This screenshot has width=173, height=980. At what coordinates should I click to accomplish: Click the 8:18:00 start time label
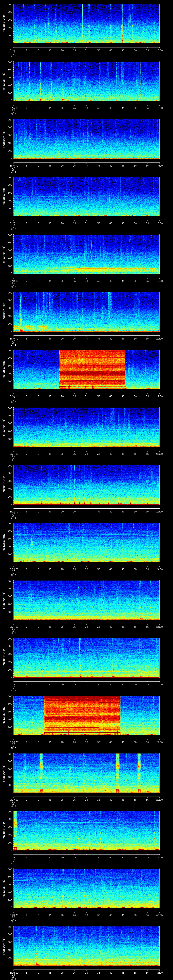14,281
